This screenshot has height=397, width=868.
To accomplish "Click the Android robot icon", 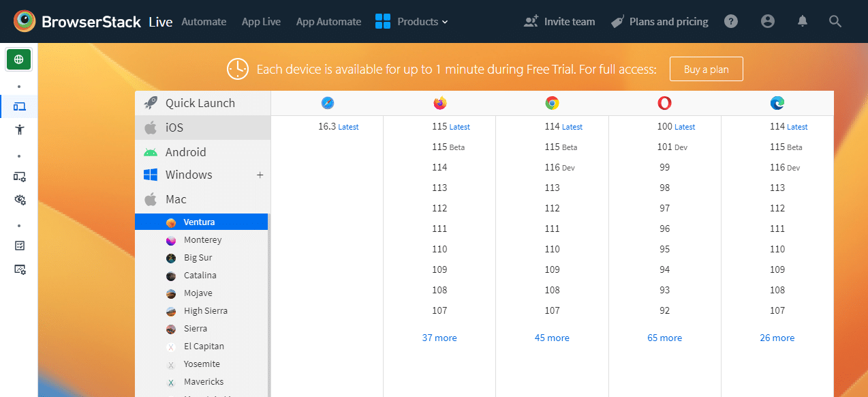I will [x=151, y=152].
